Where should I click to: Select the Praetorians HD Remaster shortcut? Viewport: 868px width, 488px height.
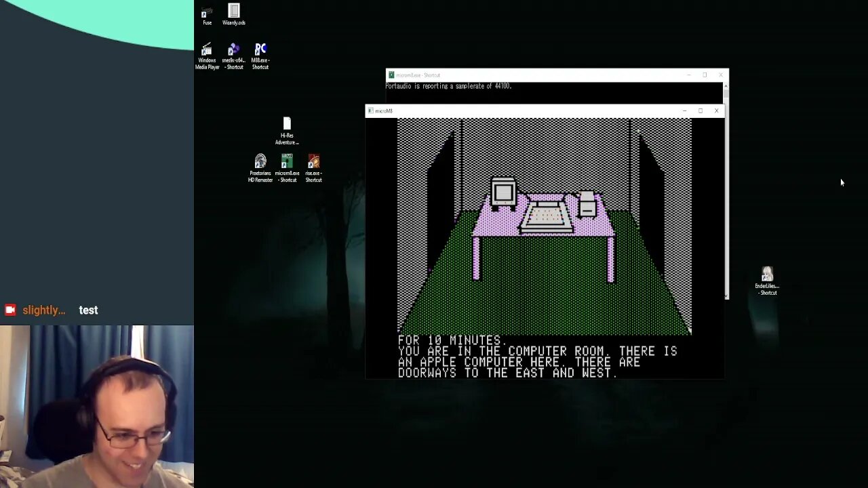coord(260,168)
